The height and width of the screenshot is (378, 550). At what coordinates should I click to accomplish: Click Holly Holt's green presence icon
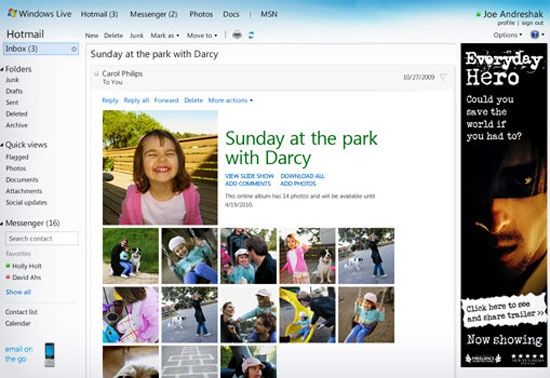[x=8, y=266]
